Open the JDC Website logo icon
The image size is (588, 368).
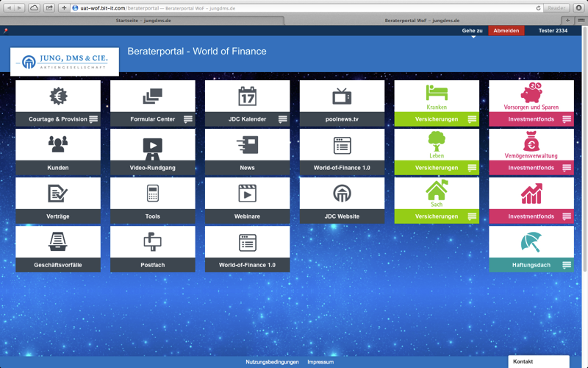[342, 194]
